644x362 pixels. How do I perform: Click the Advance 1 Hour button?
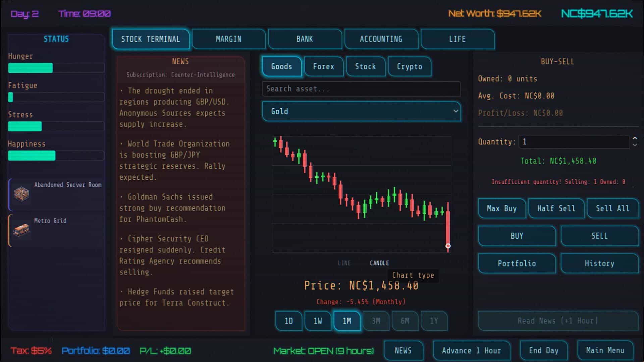coord(471,351)
